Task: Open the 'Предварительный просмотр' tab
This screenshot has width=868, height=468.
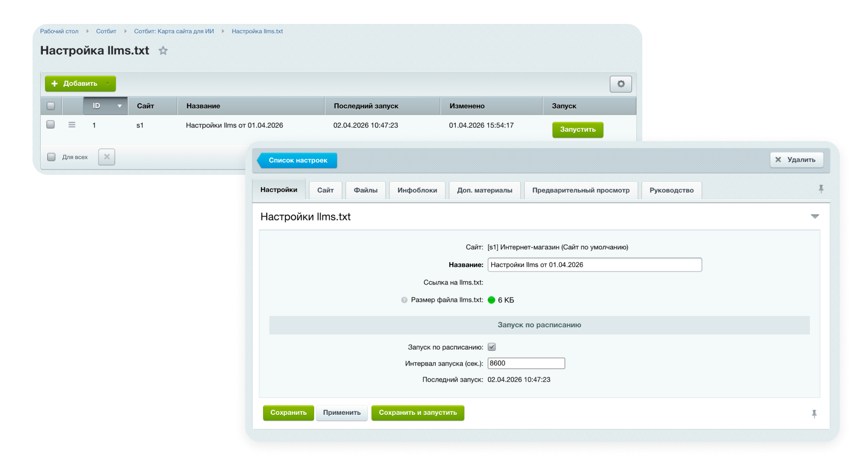Action: point(580,190)
